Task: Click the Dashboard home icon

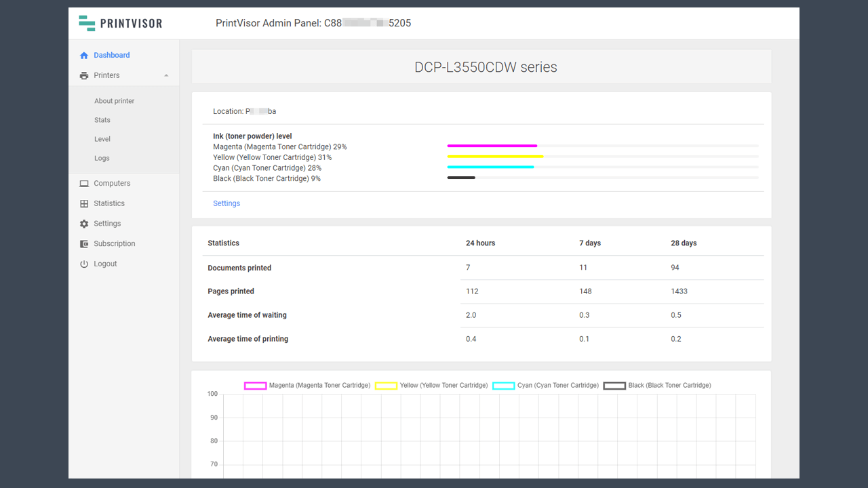Action: tap(84, 56)
